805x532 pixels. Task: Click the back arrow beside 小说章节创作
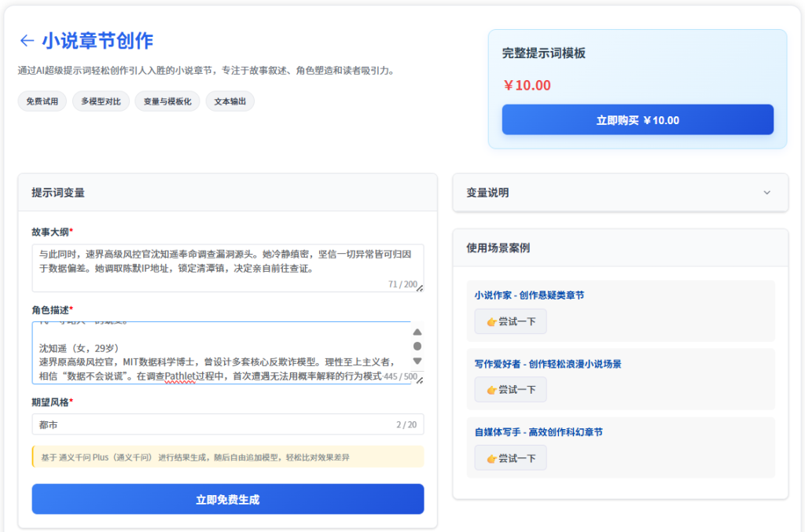click(27, 41)
